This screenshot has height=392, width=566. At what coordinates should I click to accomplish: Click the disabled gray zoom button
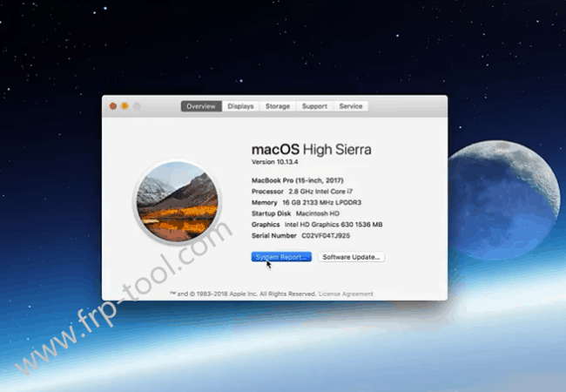[x=137, y=106]
